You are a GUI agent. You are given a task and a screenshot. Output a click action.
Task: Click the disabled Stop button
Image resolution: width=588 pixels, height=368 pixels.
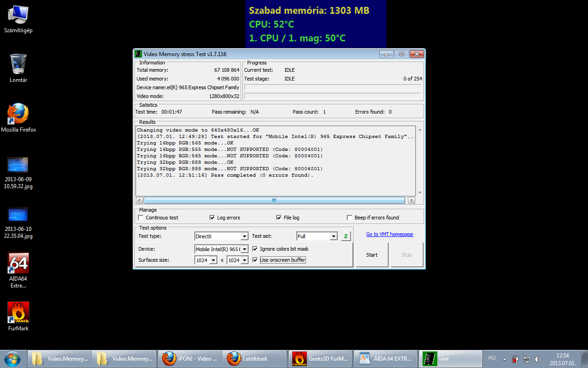407,255
